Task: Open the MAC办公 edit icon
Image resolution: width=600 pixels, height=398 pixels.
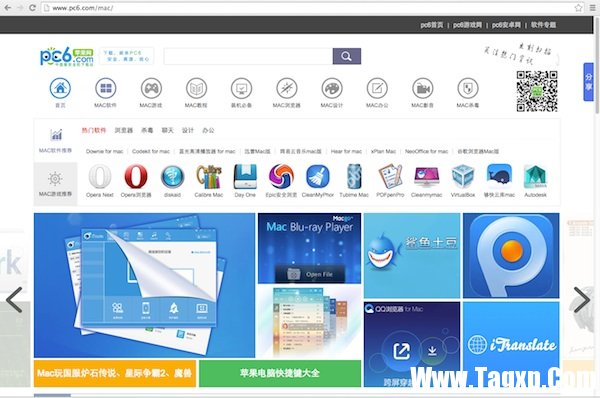Action: (x=377, y=88)
